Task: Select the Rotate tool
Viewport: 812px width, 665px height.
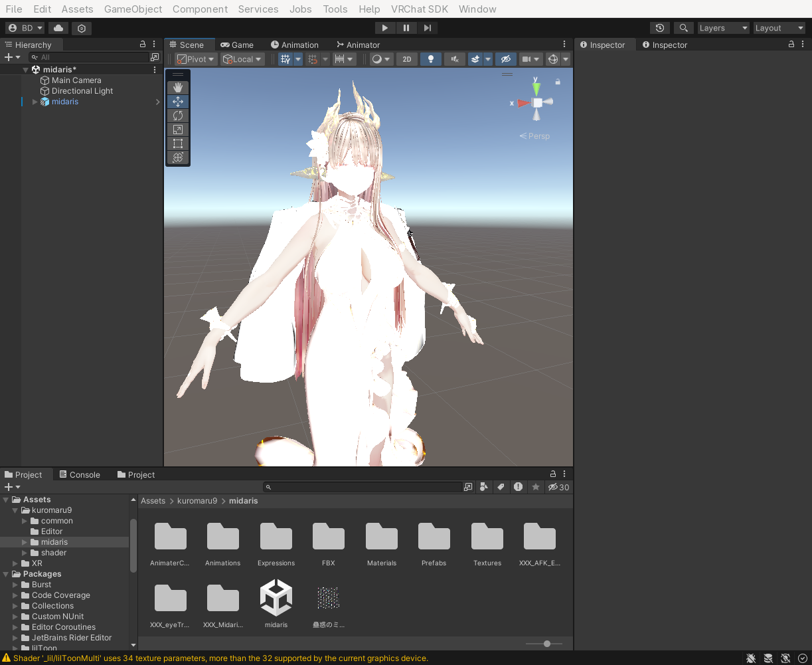Action: coord(178,116)
